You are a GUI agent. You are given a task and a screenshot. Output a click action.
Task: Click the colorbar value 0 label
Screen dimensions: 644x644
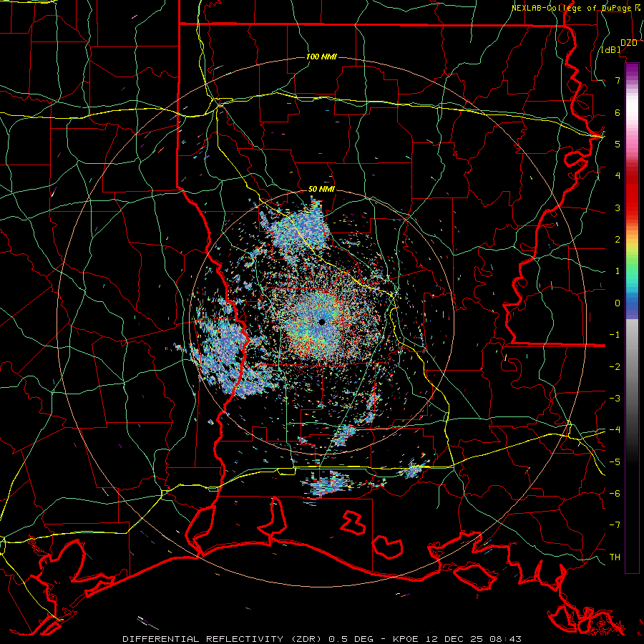(x=618, y=303)
